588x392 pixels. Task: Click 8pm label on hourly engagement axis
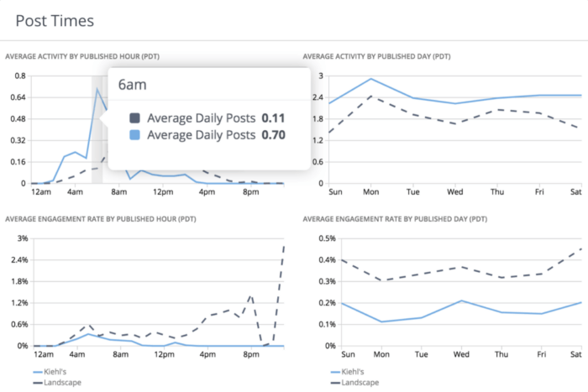(251, 354)
